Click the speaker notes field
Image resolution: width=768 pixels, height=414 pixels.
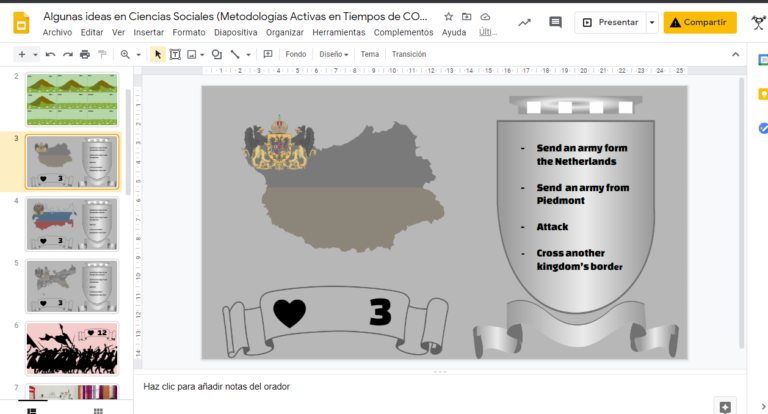pos(440,387)
